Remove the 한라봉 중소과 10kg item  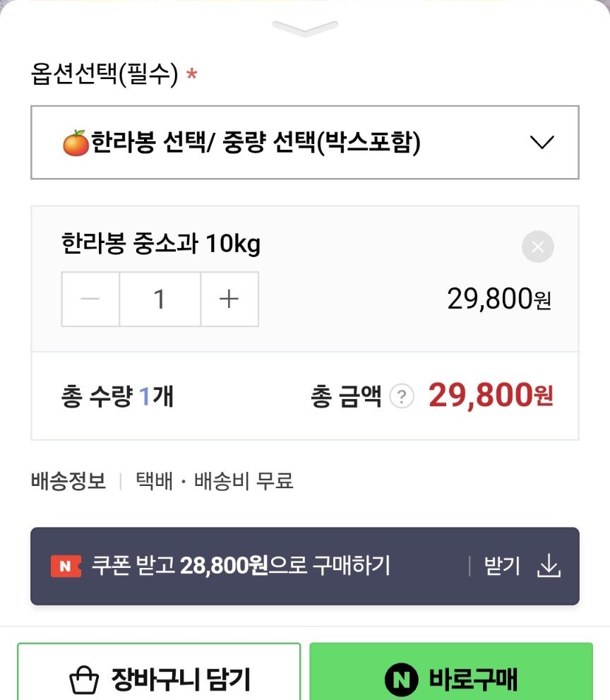coord(538,247)
